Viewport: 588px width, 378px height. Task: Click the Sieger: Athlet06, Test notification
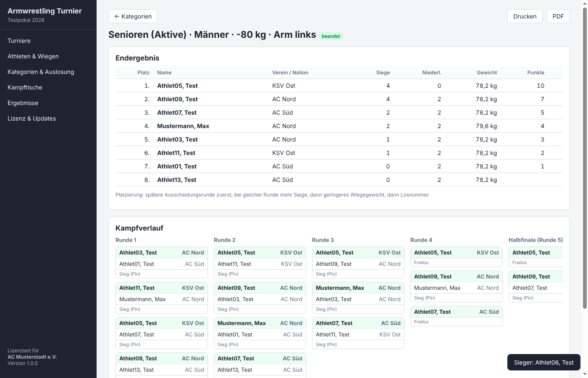[544, 362]
